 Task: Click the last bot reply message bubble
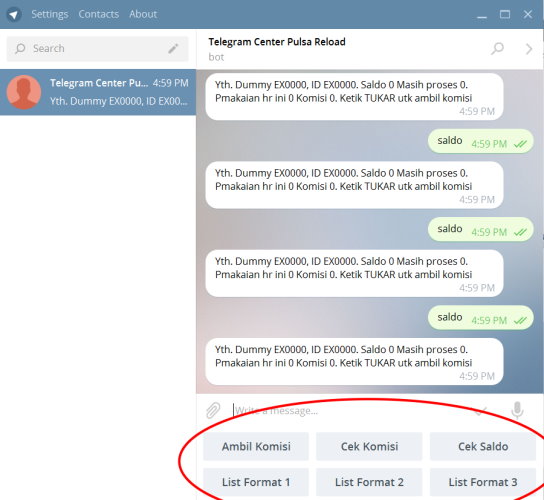354,362
